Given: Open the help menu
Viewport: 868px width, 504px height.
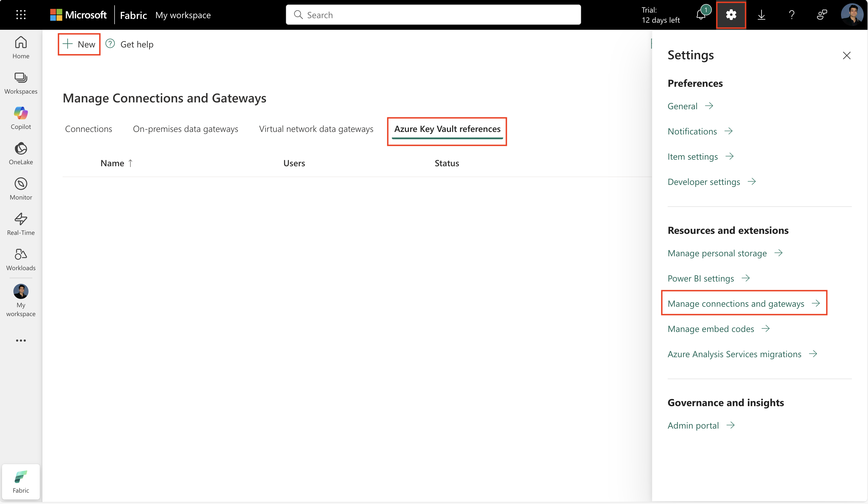Looking at the screenshot, I should point(792,15).
